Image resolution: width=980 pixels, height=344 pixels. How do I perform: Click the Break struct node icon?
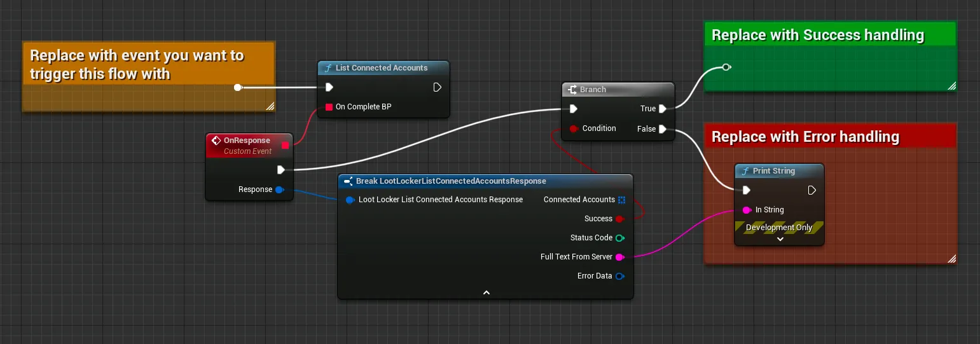(348, 181)
